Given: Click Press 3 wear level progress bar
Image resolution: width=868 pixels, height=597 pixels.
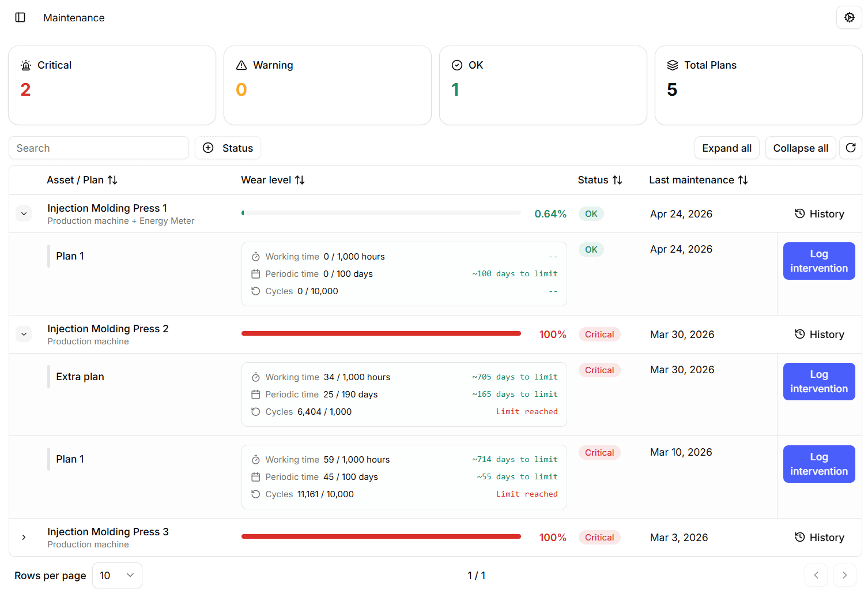Looking at the screenshot, I should [381, 536].
